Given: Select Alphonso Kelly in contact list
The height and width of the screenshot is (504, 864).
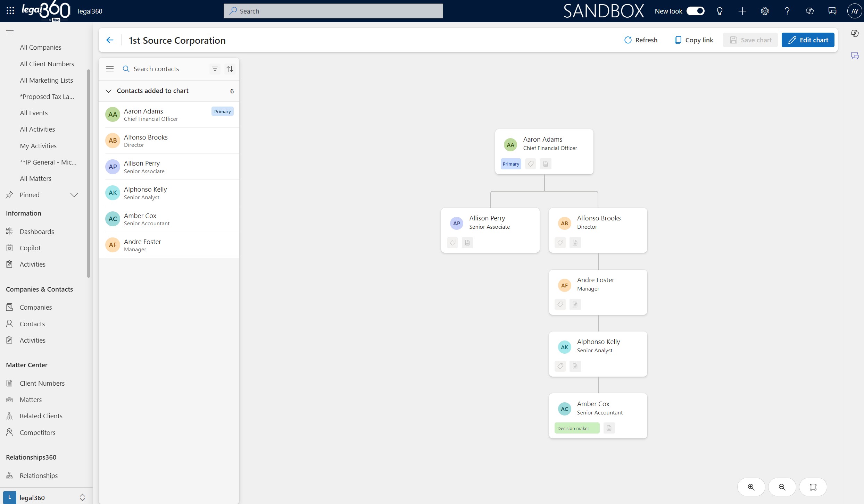Looking at the screenshot, I should (169, 193).
